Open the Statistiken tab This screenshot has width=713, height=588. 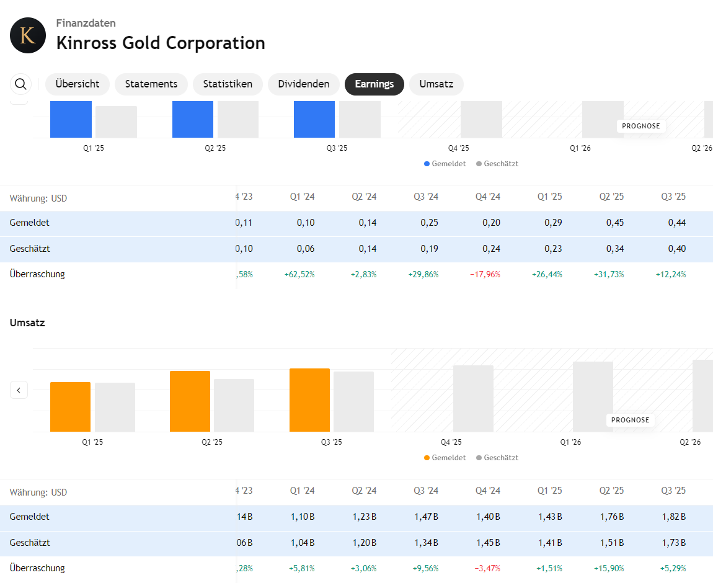point(228,84)
